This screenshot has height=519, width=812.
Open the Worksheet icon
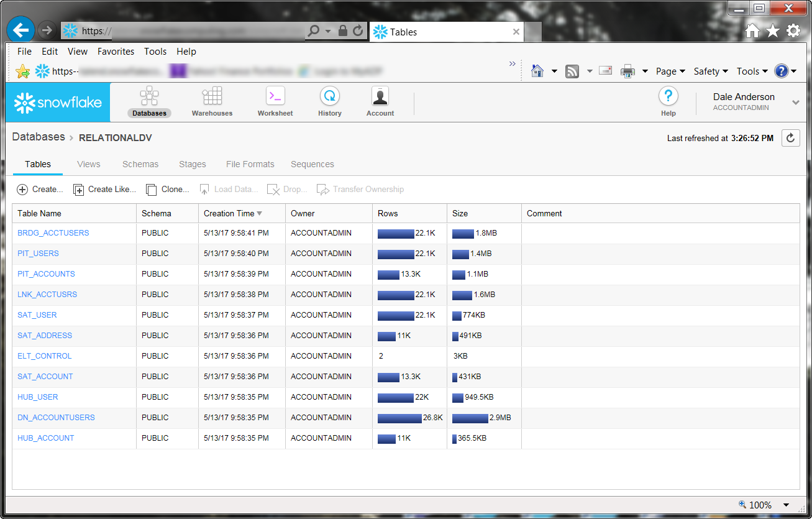(x=275, y=97)
